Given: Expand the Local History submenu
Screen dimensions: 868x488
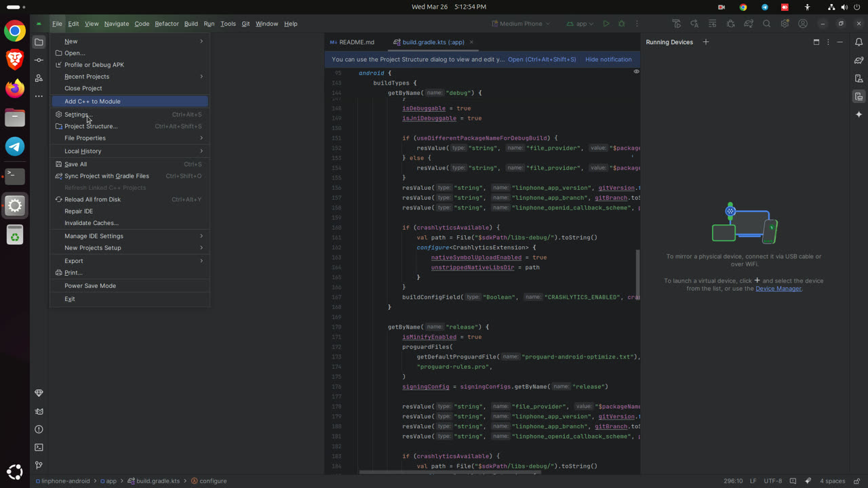Looking at the screenshot, I should point(130,151).
